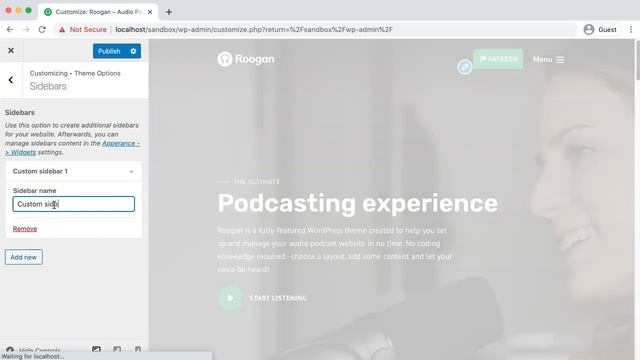Reload the page with refresh icon
This screenshot has height=360, width=640.
pyautogui.click(x=42, y=29)
